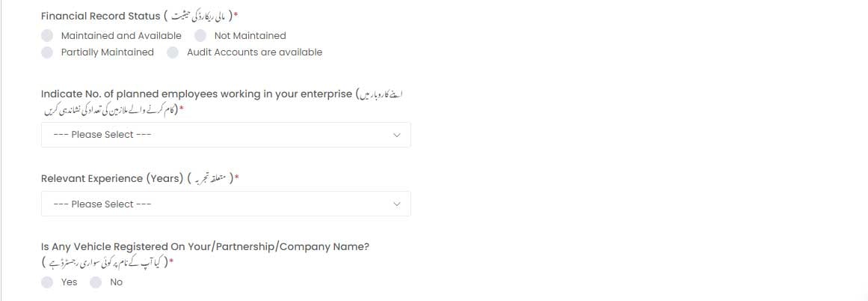Pick the Partially Maintained radio circle
868x301 pixels.
click(47, 52)
